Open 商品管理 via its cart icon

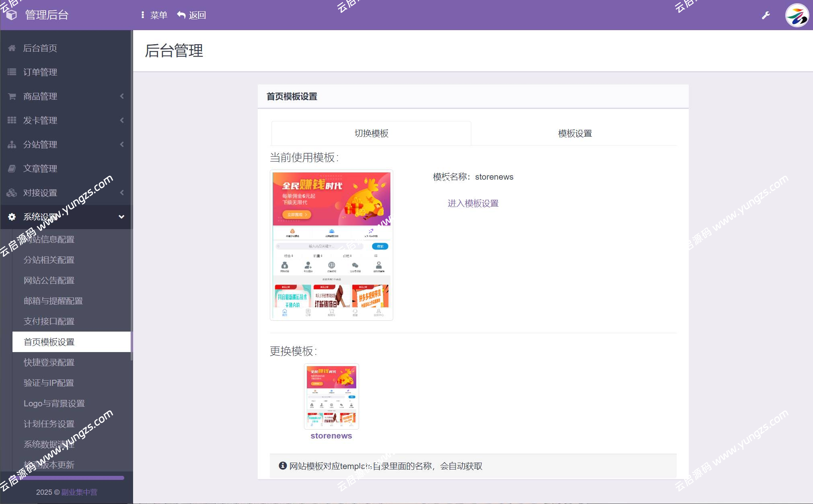point(12,96)
